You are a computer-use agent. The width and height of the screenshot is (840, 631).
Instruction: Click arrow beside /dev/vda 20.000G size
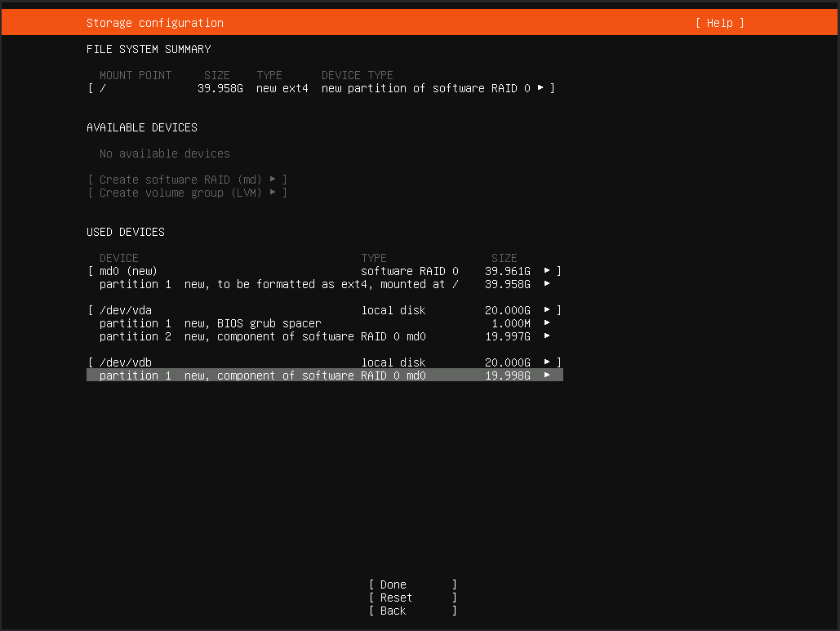(x=547, y=309)
